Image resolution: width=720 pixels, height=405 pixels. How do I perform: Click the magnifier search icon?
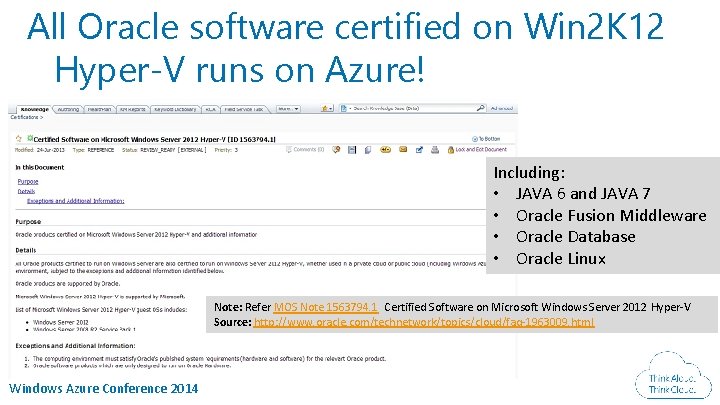tap(480, 108)
